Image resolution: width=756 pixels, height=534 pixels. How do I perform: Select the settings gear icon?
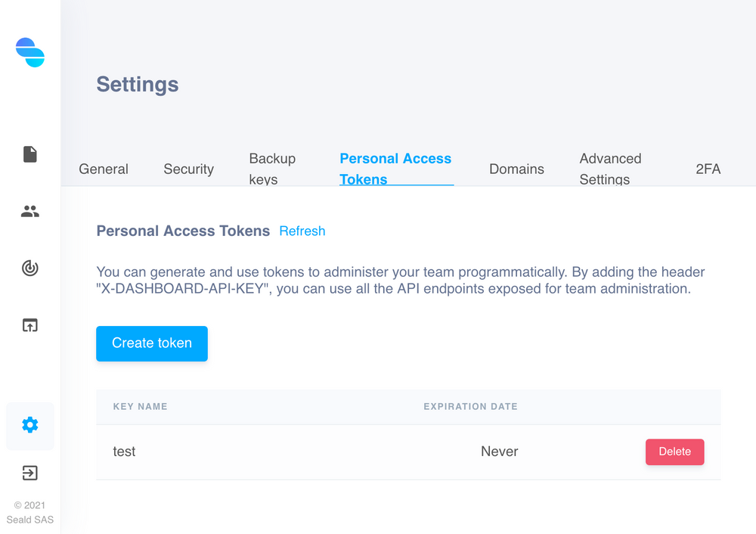[x=30, y=425]
